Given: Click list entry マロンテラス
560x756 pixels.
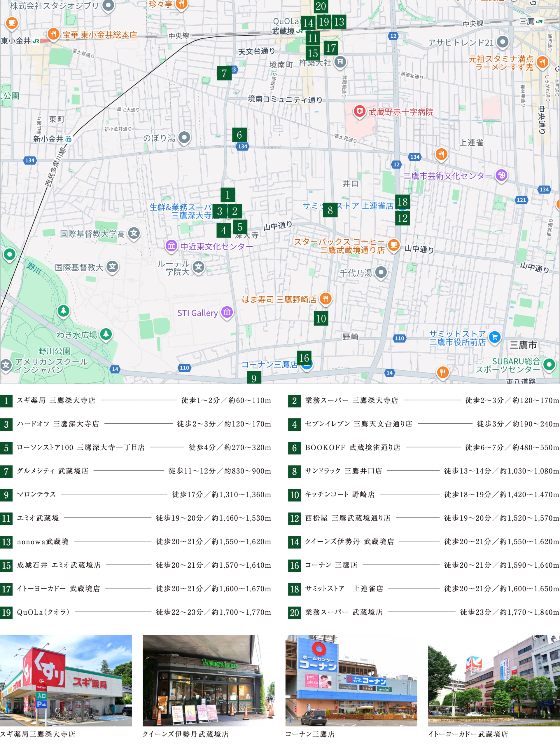Looking at the screenshot, I should [136, 495].
